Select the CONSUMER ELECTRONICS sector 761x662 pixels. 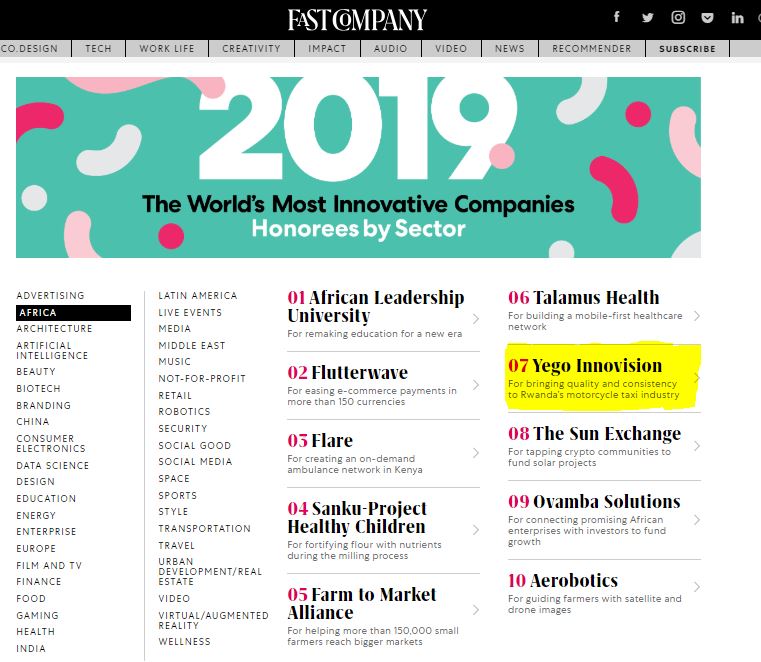(51, 443)
